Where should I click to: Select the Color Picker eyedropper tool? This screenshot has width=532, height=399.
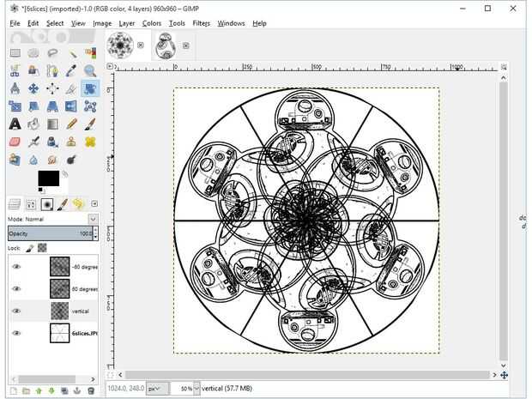71,70
